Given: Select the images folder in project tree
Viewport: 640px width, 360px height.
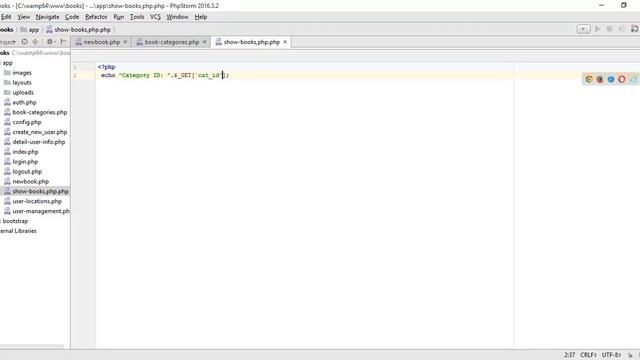Looking at the screenshot, I should pos(22,73).
